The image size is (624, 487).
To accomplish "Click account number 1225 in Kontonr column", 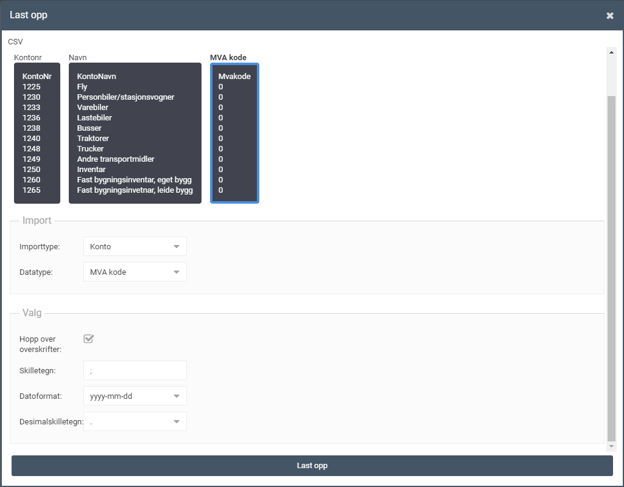I will tap(31, 87).
